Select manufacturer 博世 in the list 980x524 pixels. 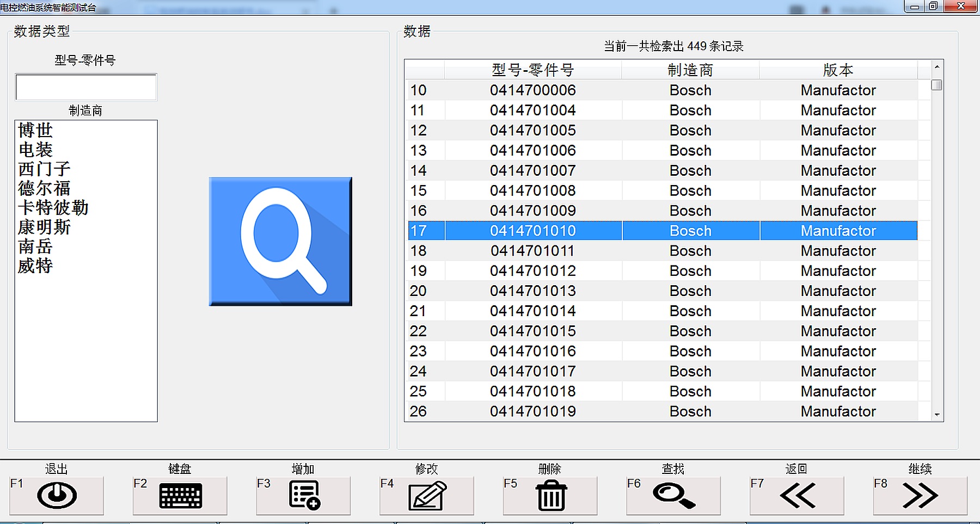coord(35,130)
